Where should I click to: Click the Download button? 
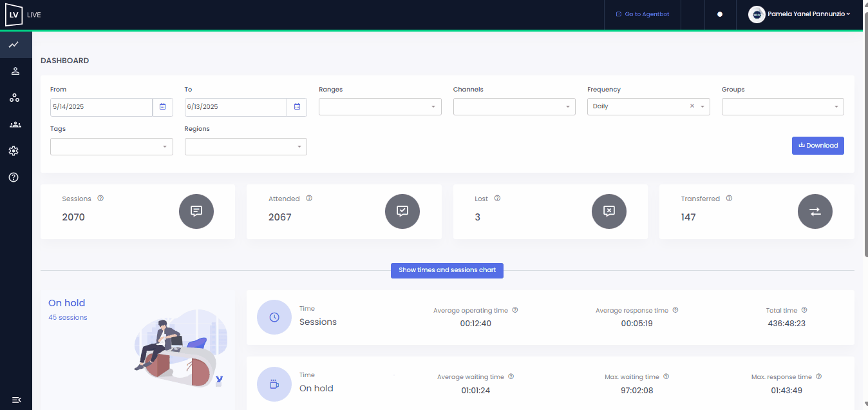click(x=818, y=146)
